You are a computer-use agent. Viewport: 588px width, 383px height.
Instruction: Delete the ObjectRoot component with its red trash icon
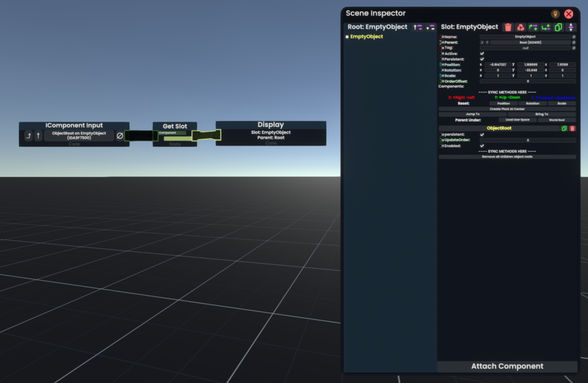[572, 128]
